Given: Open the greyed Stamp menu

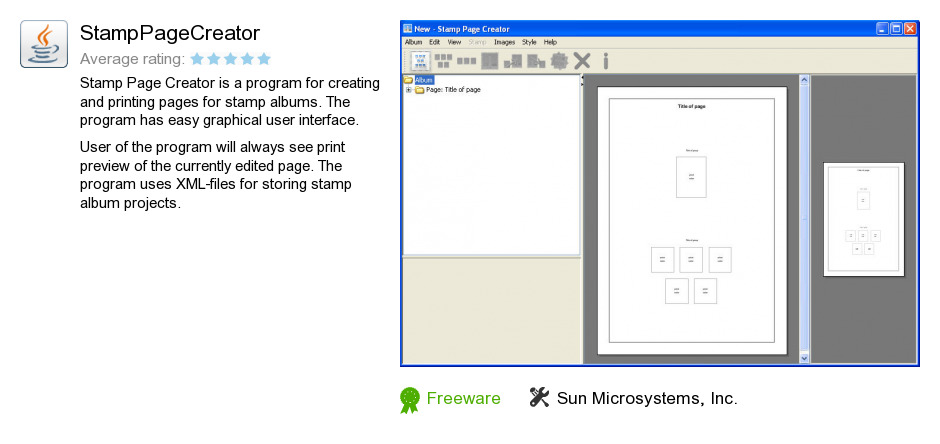Looking at the screenshot, I should (x=477, y=43).
